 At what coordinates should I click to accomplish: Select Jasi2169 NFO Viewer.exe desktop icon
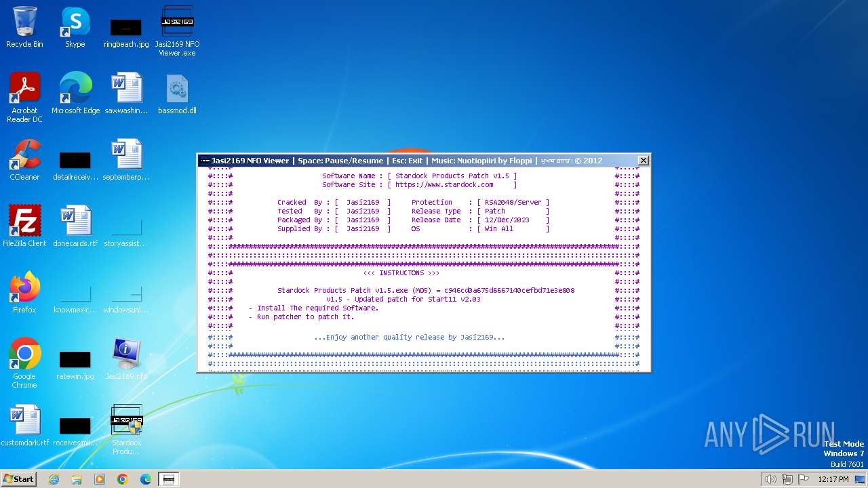tap(177, 30)
